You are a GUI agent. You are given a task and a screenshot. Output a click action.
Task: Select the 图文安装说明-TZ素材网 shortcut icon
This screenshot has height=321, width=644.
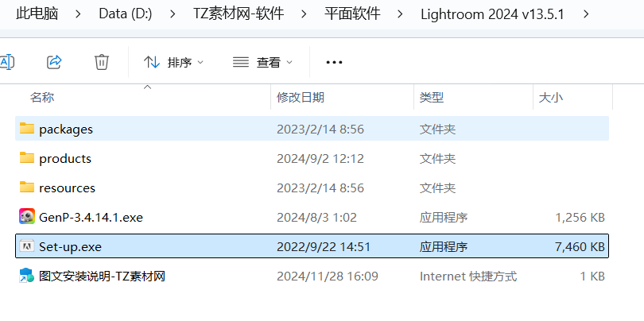pos(27,276)
